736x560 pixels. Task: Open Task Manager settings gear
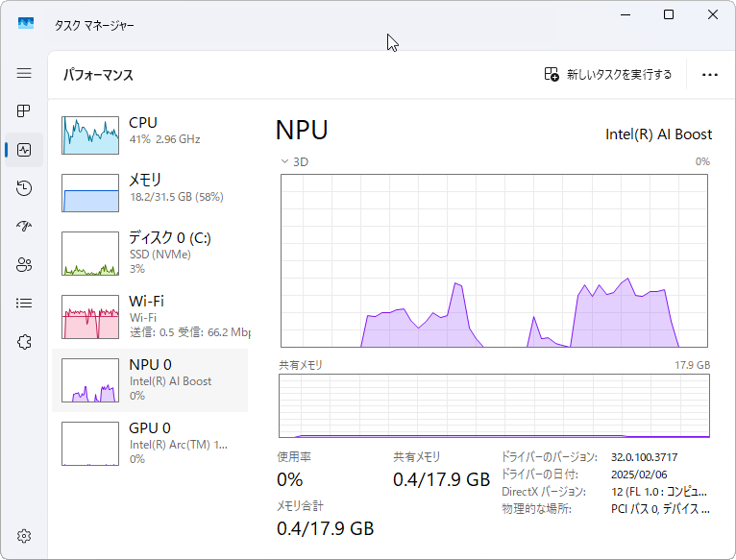coord(24,535)
